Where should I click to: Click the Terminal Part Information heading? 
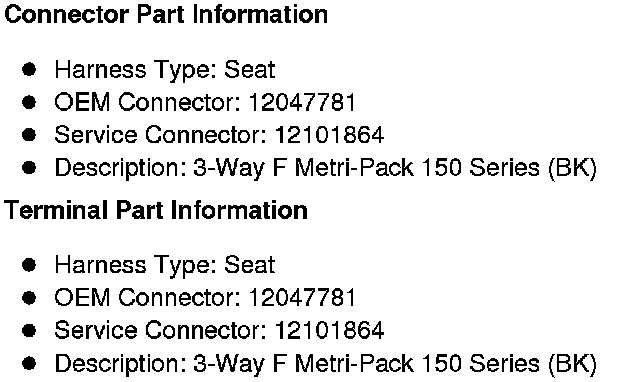tap(156, 210)
